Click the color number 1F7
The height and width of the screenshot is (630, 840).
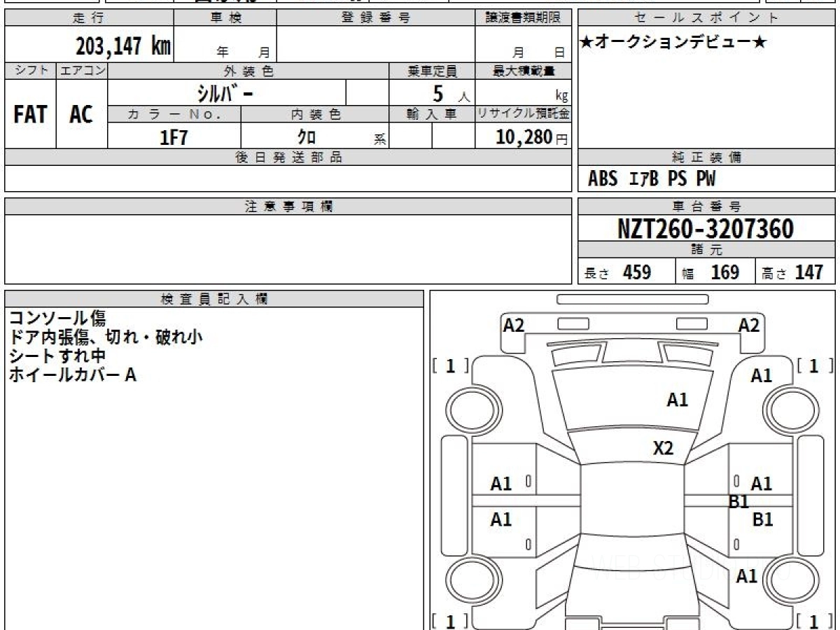point(174,137)
